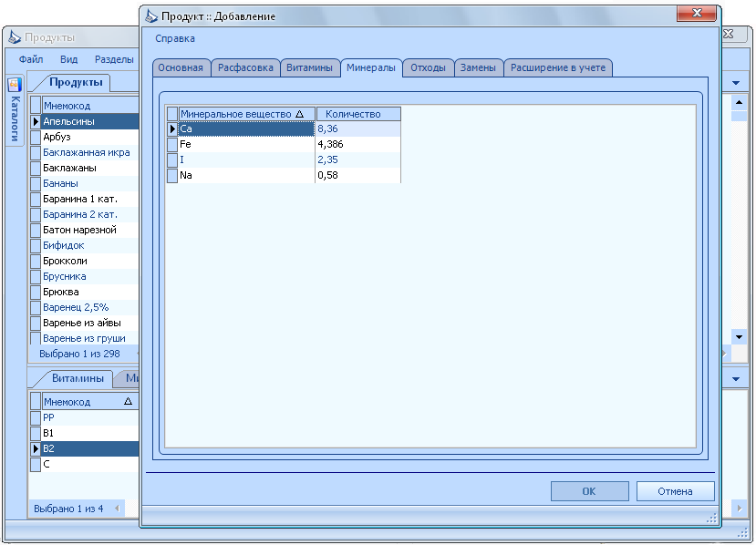Click the products Мнемокод column header

tap(90, 106)
